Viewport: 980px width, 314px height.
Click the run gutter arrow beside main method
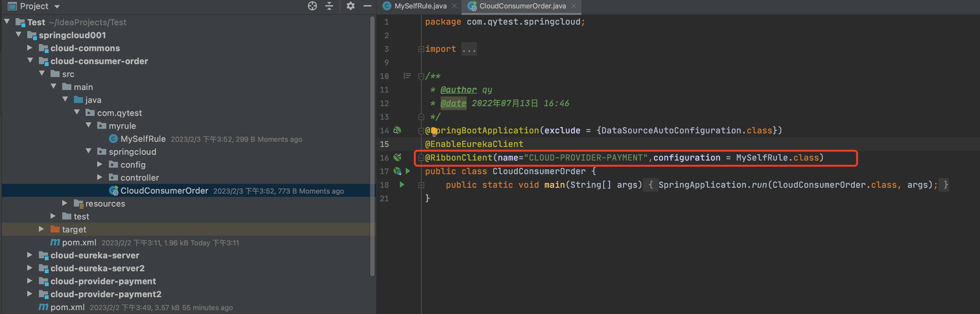(x=402, y=185)
